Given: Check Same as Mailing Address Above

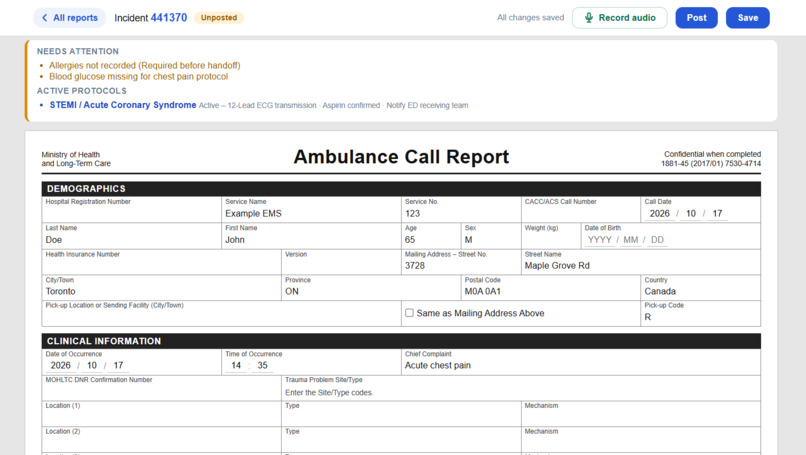Looking at the screenshot, I should click(x=409, y=313).
